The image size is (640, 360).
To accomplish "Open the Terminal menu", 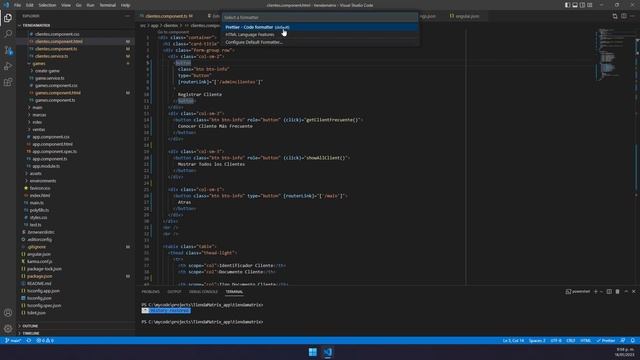I will (x=108, y=5).
